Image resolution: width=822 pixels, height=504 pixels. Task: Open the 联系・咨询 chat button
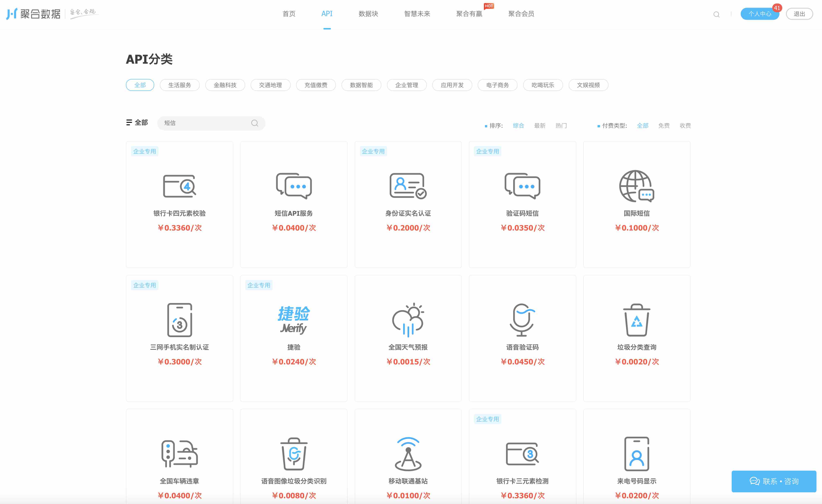point(774,481)
